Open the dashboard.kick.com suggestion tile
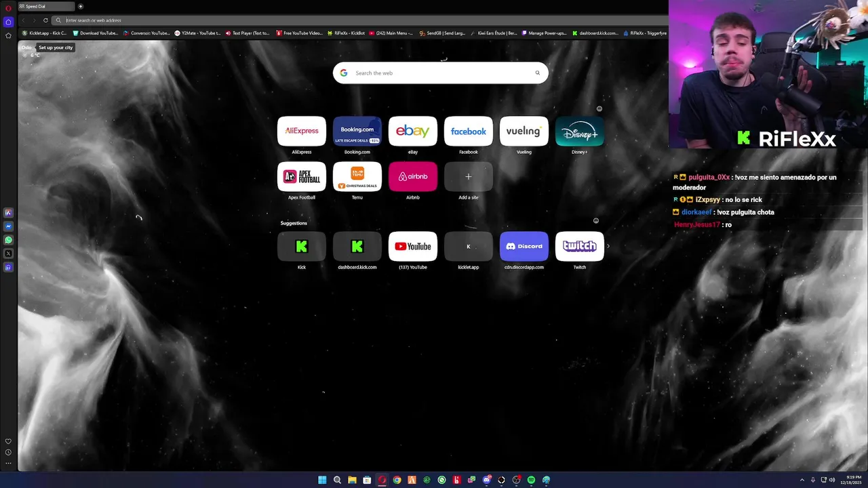This screenshot has height=488, width=868. point(357,246)
